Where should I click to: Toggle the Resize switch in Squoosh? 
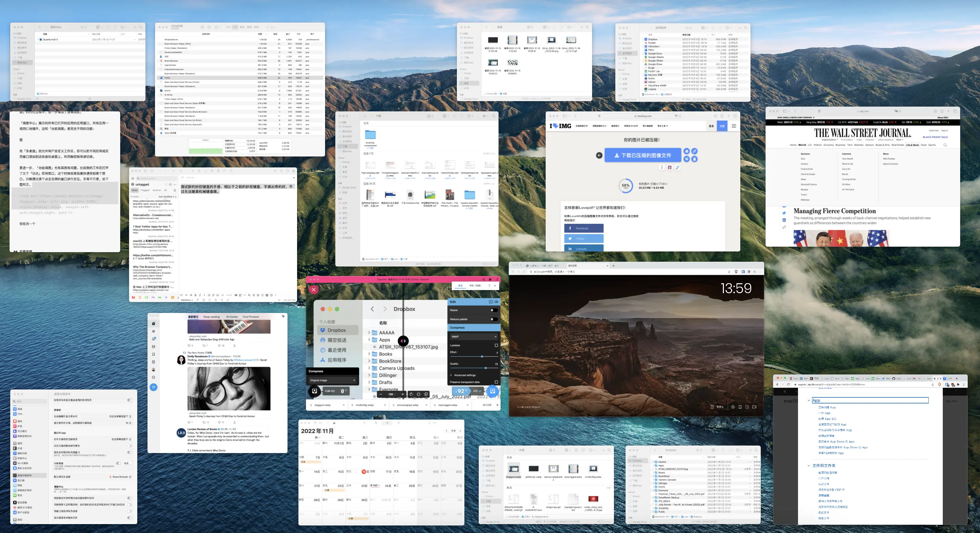493,310
